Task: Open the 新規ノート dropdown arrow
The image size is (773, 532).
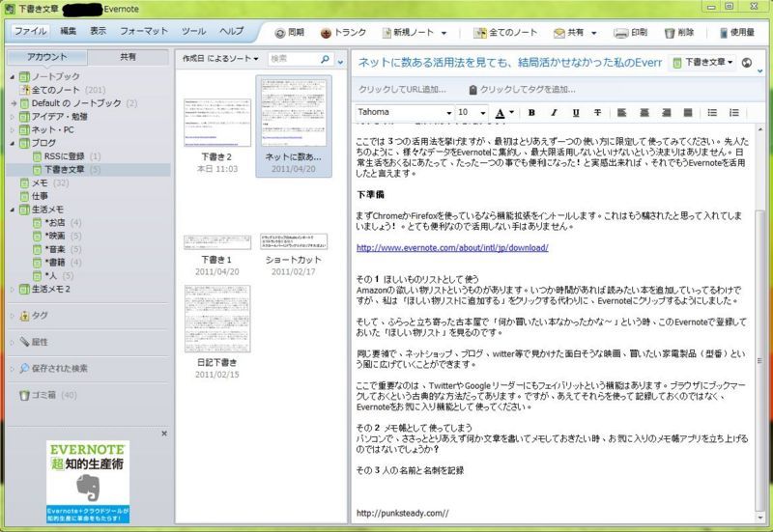Action: click(x=444, y=34)
